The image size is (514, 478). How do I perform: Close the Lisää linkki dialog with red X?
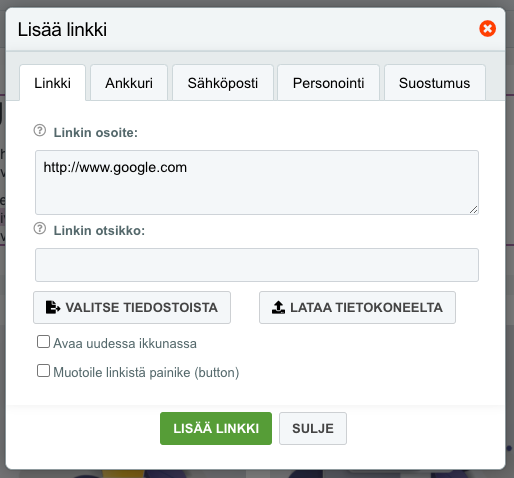pos(487,29)
